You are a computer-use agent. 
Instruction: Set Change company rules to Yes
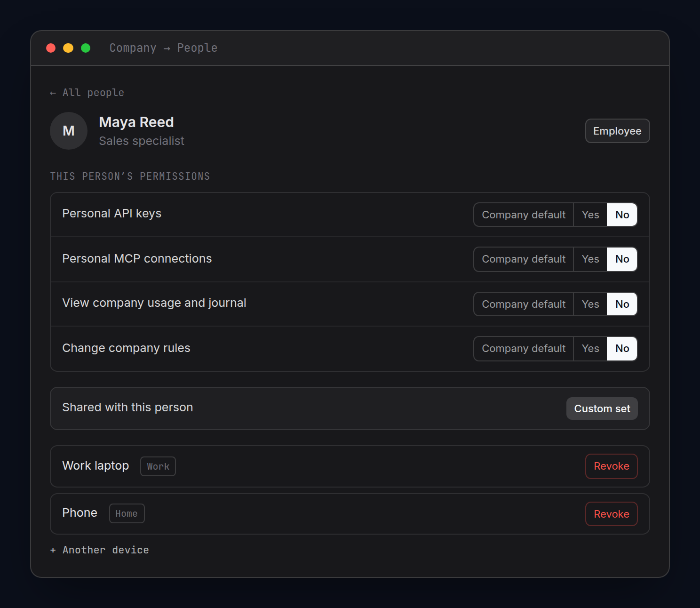[590, 349]
